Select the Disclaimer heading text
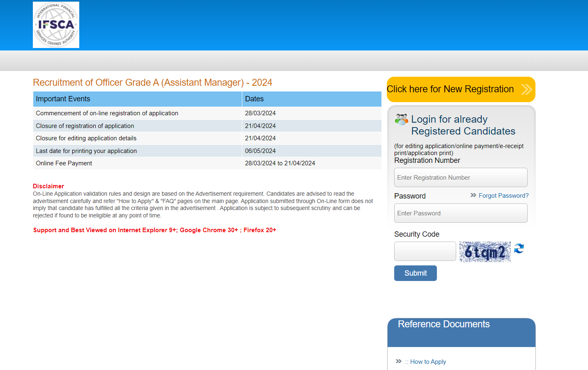Image resolution: width=588 pixels, height=370 pixels. pos(48,186)
